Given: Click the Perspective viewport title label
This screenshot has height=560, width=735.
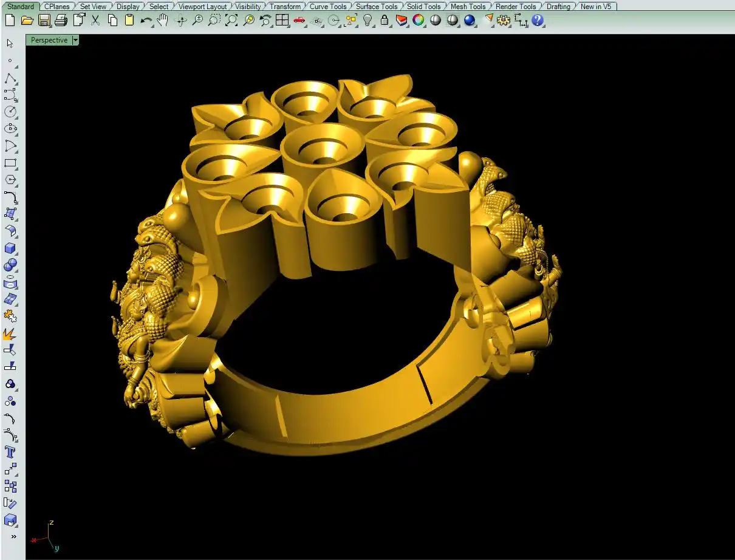Looking at the screenshot, I should tap(49, 40).
